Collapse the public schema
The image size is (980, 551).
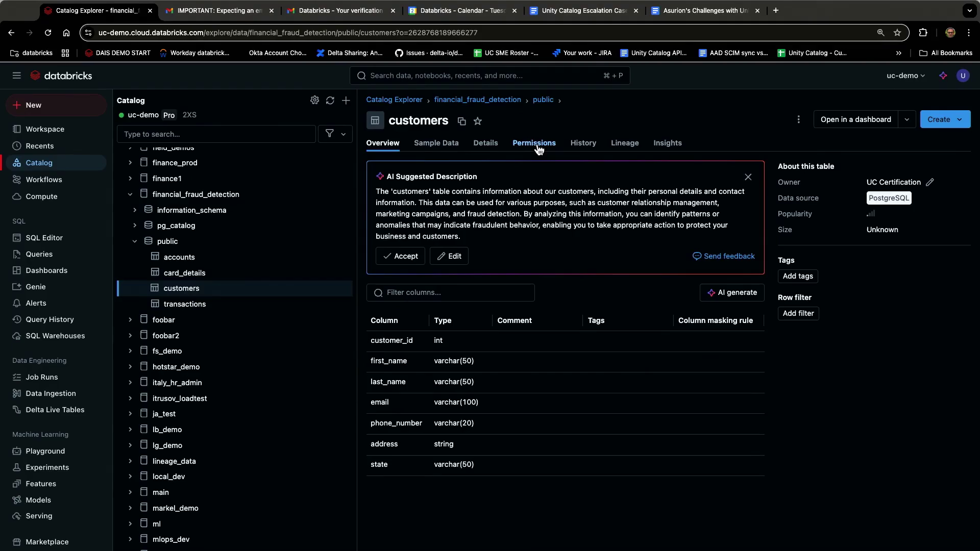click(135, 241)
